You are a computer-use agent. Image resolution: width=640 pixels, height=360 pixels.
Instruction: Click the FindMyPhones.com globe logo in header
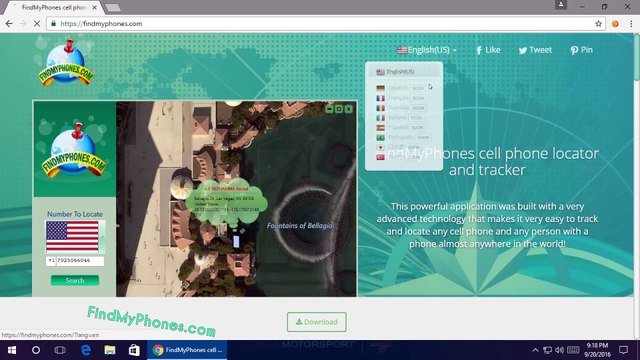(66, 62)
